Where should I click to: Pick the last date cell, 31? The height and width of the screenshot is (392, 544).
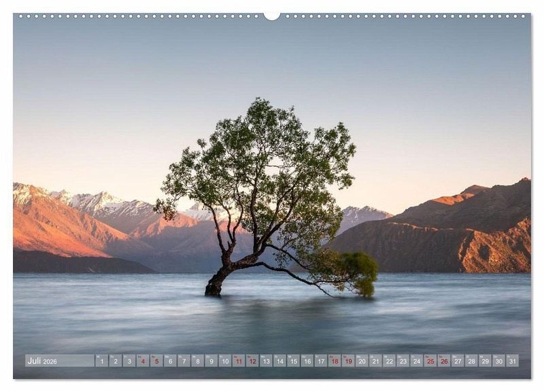[513, 361]
